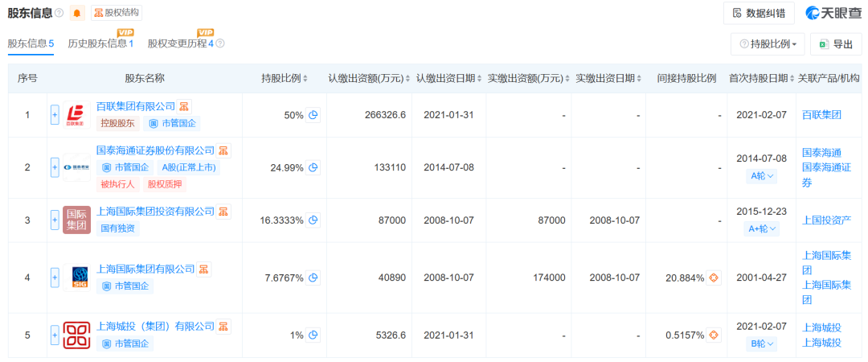868x362 pixels.
Task: Click the 被执行人 tag
Action: pos(118,184)
